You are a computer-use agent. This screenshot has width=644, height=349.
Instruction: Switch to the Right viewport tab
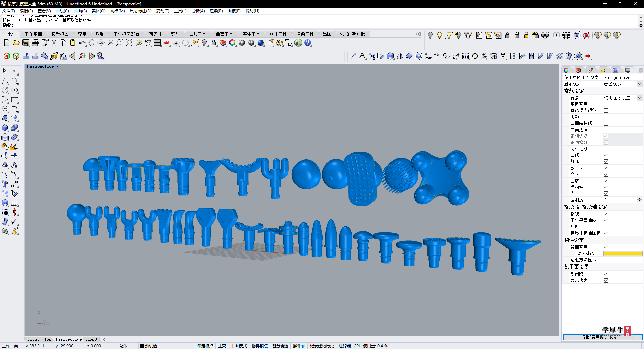click(92, 339)
